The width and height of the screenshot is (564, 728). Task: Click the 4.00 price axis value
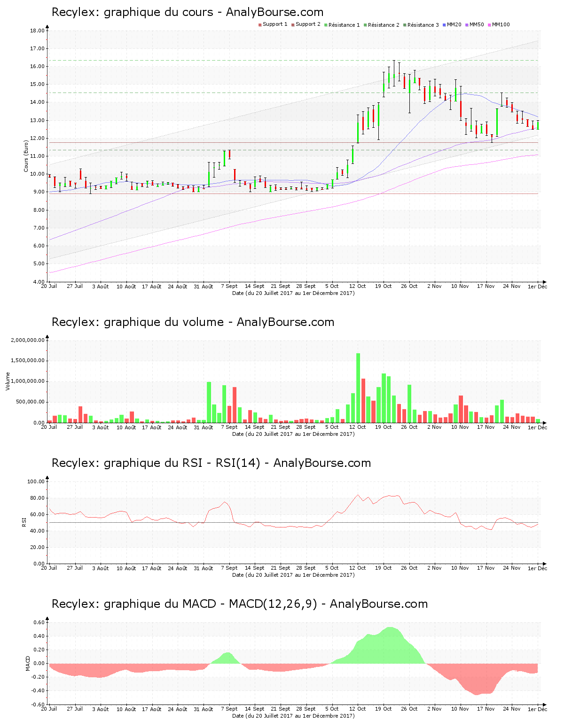pyautogui.click(x=39, y=282)
